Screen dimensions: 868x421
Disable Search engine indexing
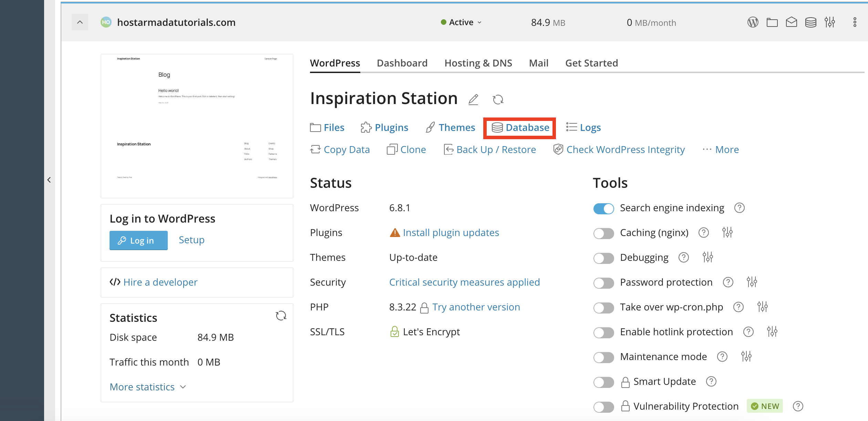click(x=603, y=208)
